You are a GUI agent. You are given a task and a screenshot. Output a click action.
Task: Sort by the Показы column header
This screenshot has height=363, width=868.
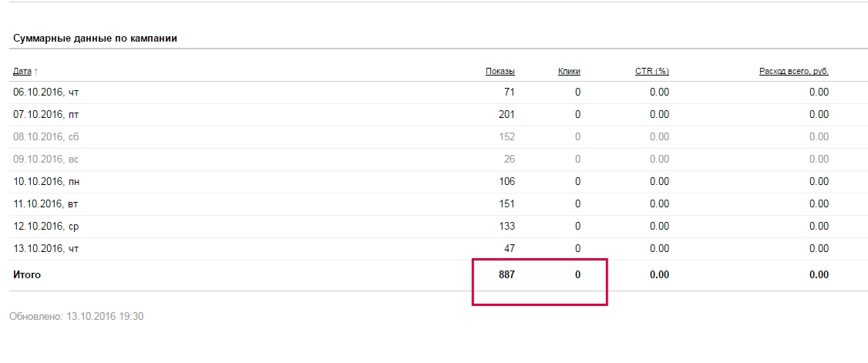[x=500, y=71]
